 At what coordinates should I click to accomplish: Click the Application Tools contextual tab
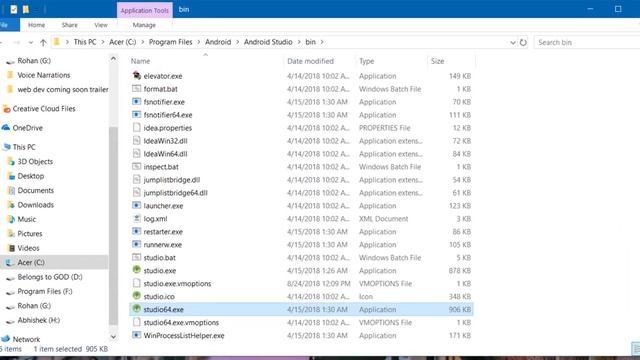[x=144, y=10]
